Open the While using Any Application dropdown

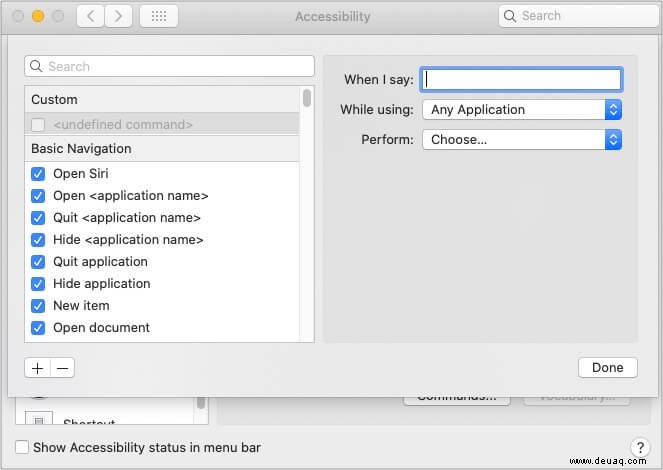pyautogui.click(x=522, y=110)
